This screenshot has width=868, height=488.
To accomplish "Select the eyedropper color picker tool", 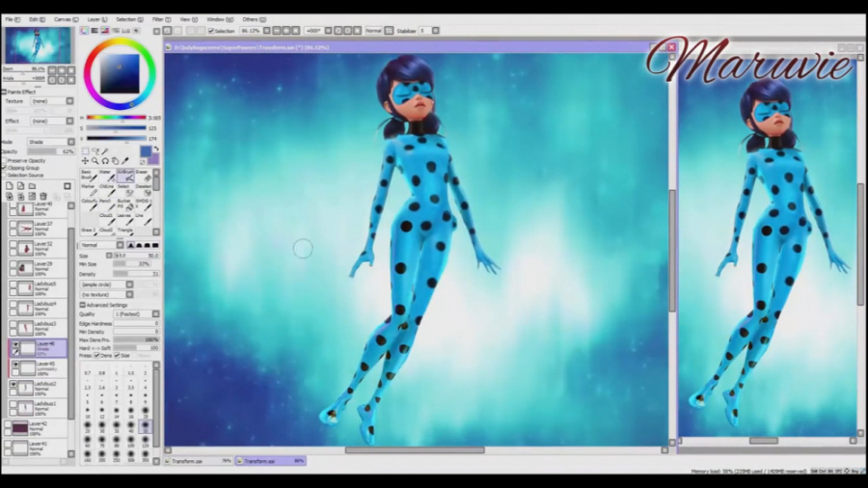I will 125,161.
